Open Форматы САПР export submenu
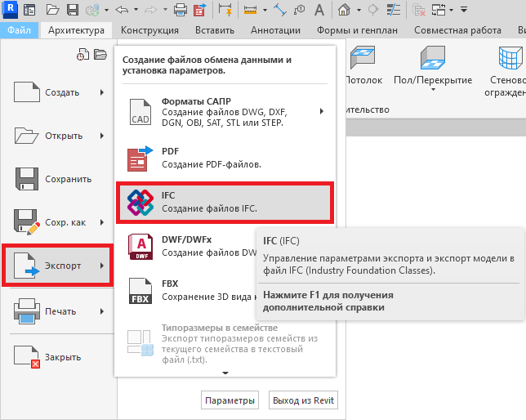The height and width of the screenshot is (420, 526). [225, 112]
